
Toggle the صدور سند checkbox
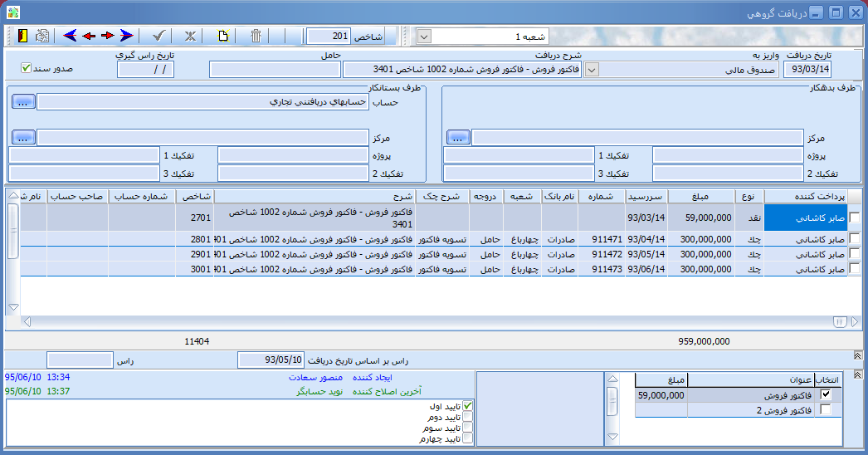(26, 68)
